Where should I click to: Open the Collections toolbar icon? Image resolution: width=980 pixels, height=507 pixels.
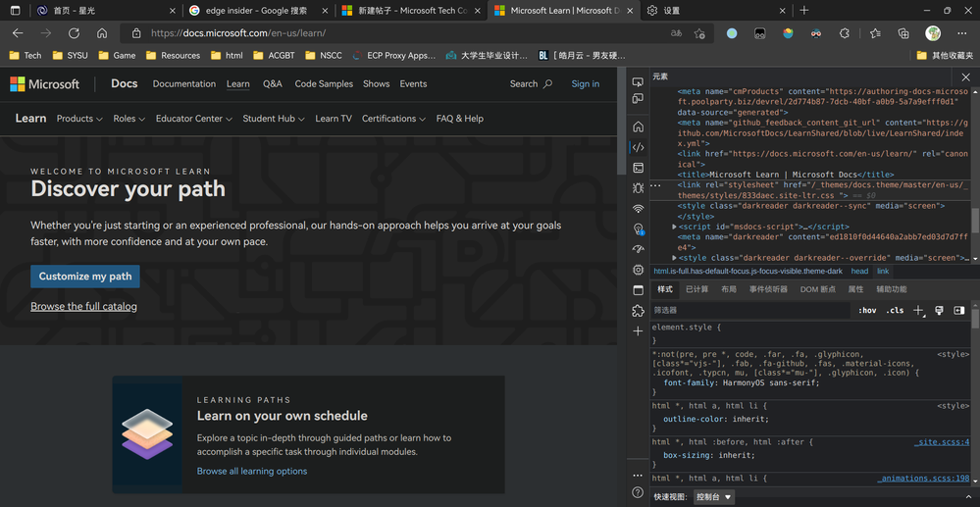903,33
